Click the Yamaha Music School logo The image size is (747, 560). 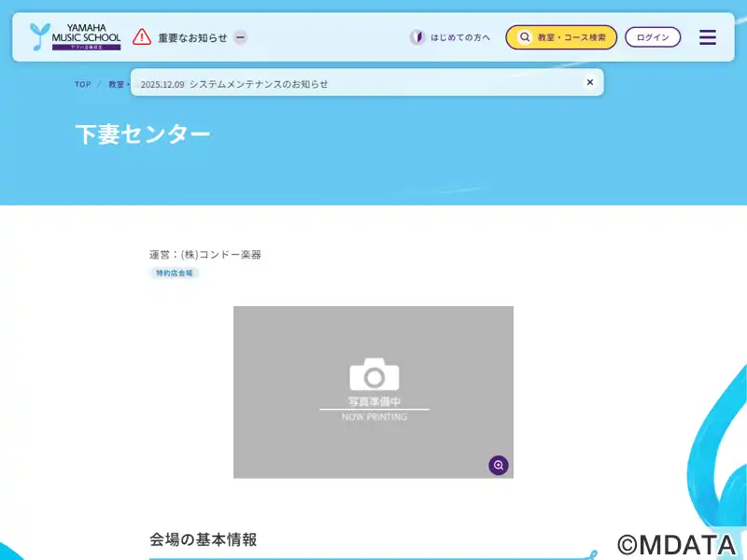point(75,37)
